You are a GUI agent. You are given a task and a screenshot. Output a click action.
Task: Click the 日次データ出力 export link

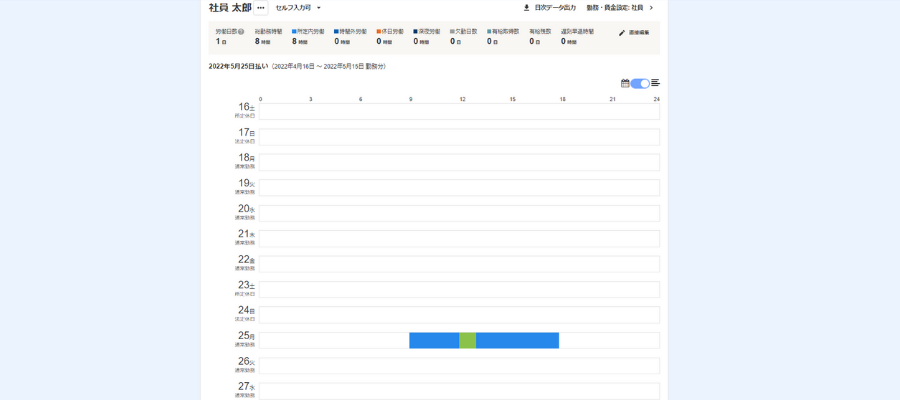(x=555, y=8)
